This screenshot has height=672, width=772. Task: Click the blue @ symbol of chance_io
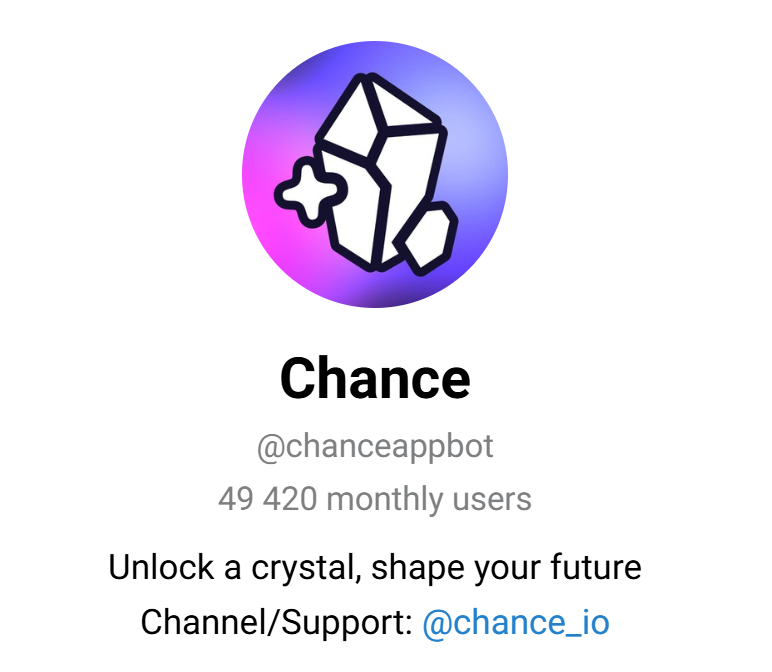coord(437,624)
